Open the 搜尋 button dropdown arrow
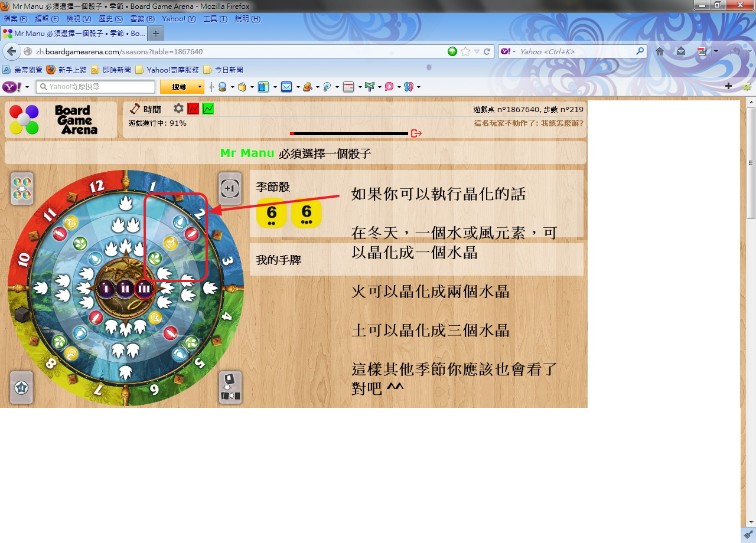756x543 pixels. click(200, 87)
